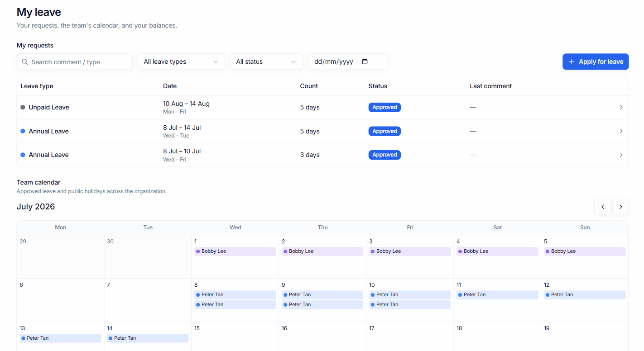
Task: Click Approved badge for 8 Jul – 14 Jul
Action: pyautogui.click(x=384, y=131)
